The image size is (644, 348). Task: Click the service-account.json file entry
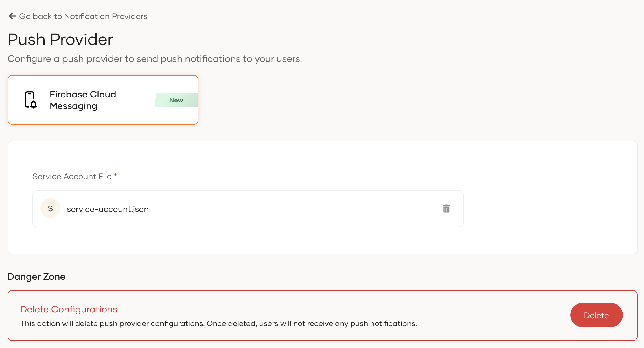(108, 209)
